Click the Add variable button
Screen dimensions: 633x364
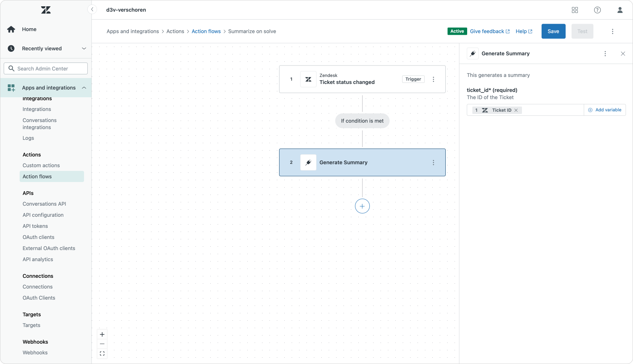pyautogui.click(x=605, y=110)
